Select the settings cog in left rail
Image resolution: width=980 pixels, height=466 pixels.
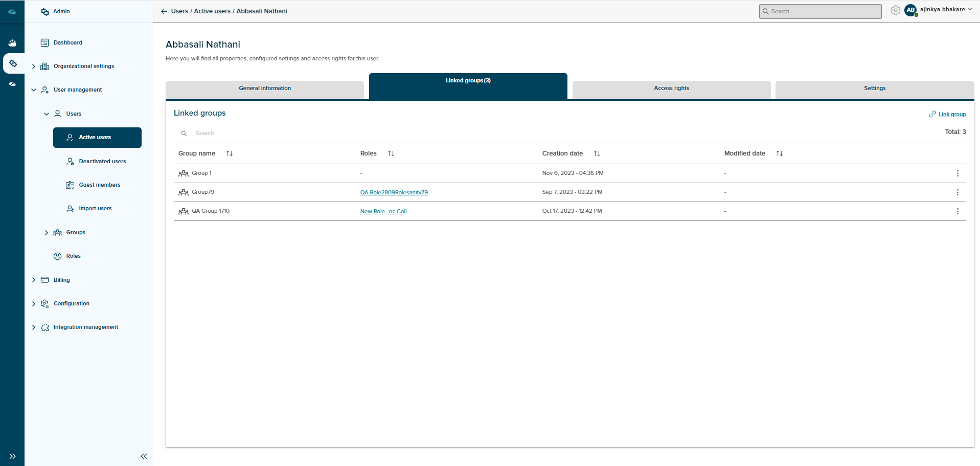[x=13, y=63]
